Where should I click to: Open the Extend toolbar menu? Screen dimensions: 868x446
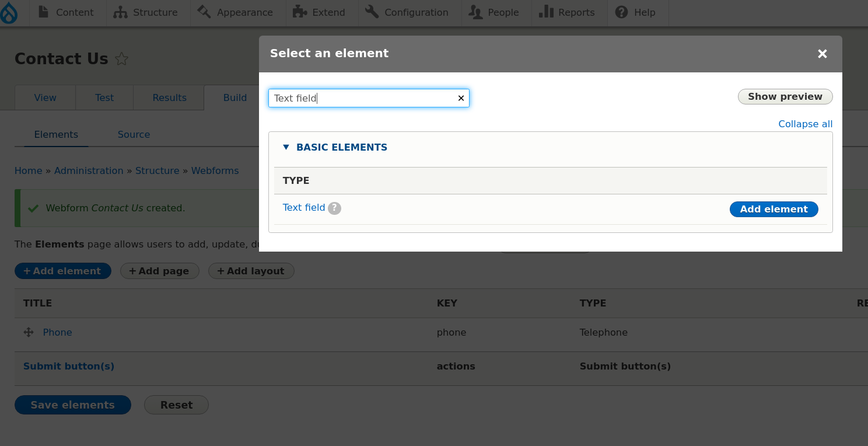point(319,12)
